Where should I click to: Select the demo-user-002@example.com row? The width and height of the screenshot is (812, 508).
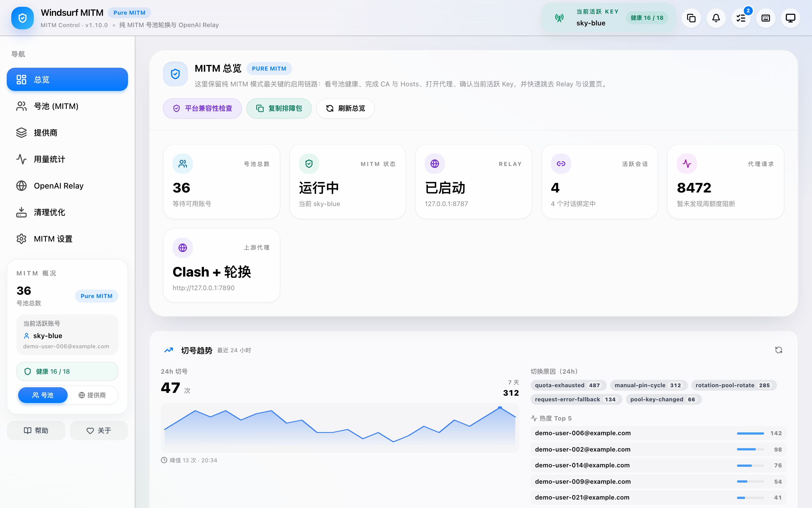pyautogui.click(x=658, y=450)
